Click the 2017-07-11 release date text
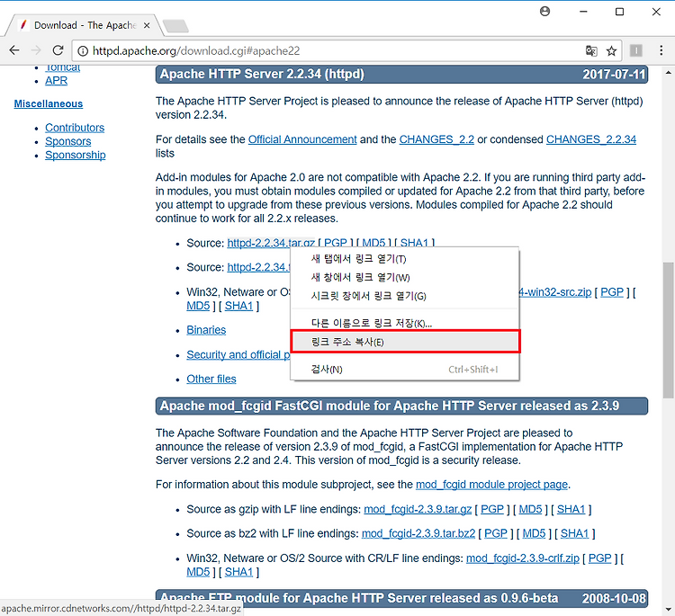Viewport: 675px width, 616px height. (614, 75)
